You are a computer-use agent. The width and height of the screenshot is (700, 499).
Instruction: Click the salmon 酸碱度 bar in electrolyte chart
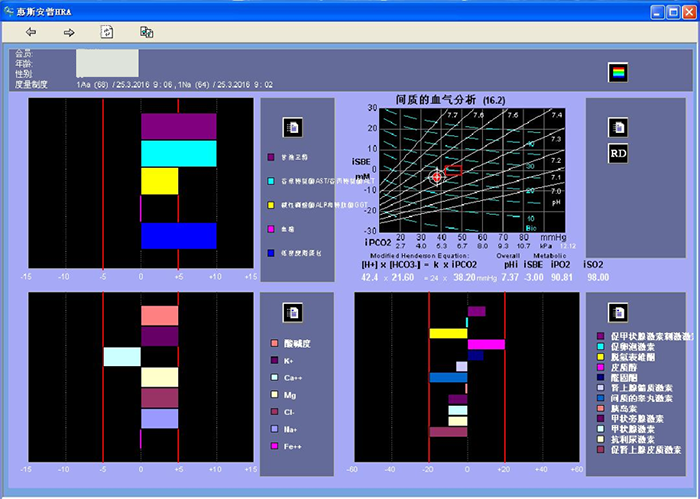click(160, 316)
